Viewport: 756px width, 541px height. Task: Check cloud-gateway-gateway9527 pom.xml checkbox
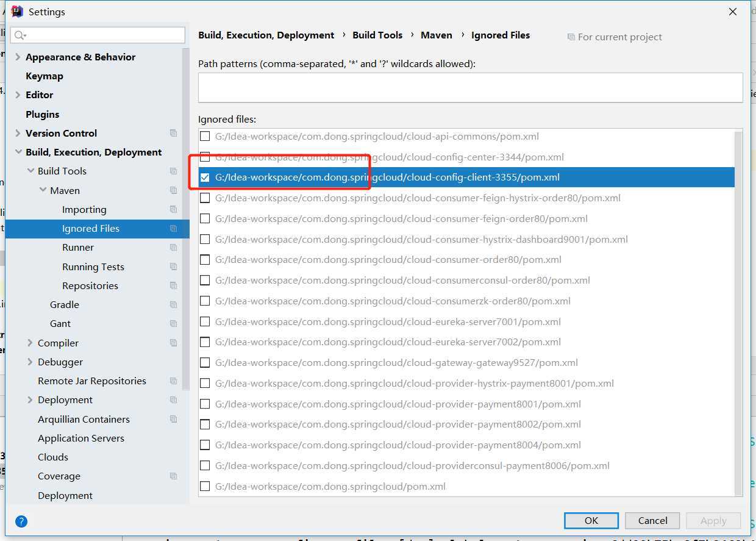205,362
